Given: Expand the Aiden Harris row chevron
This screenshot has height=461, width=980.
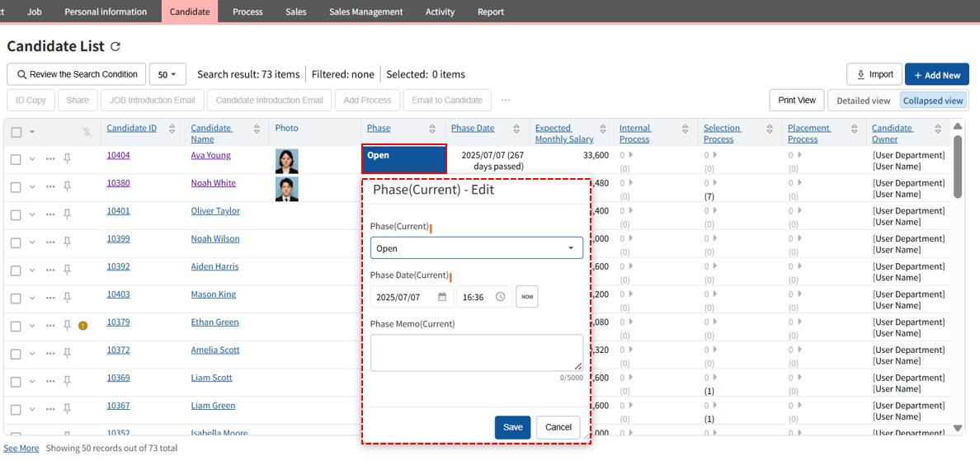Looking at the screenshot, I should click(x=32, y=270).
